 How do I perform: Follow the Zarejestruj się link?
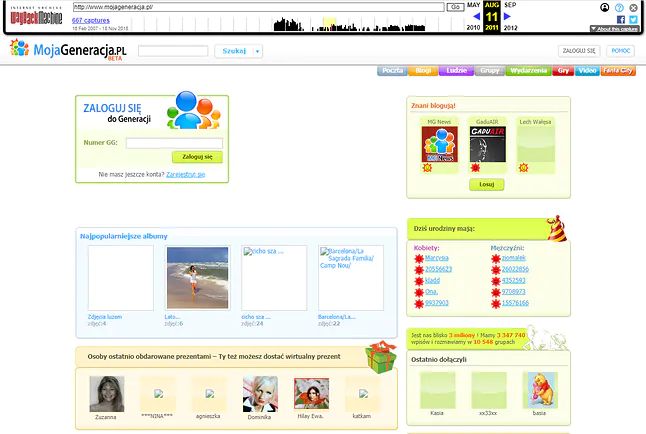click(185, 174)
